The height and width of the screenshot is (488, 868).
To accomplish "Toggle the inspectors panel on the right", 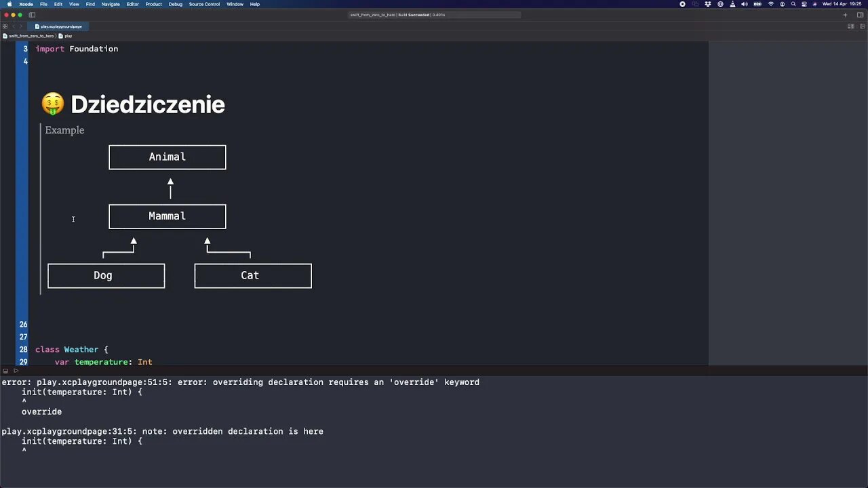I will (x=860, y=15).
